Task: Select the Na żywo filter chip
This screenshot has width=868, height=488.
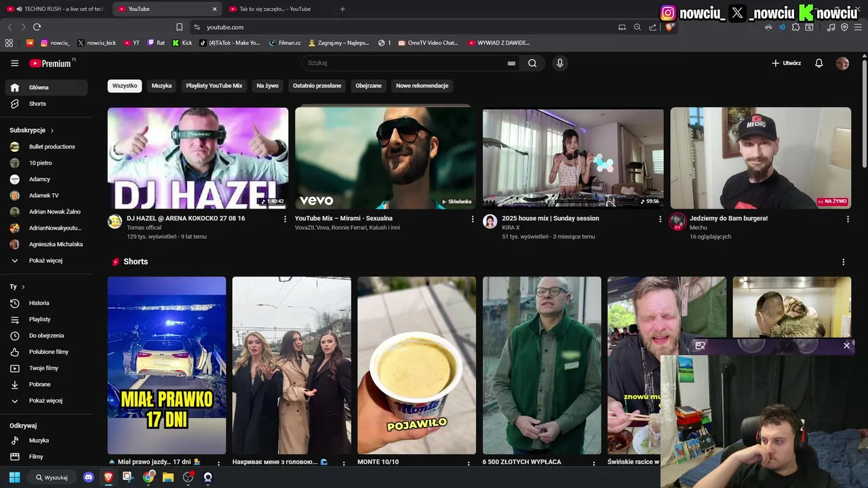Action: (x=267, y=85)
